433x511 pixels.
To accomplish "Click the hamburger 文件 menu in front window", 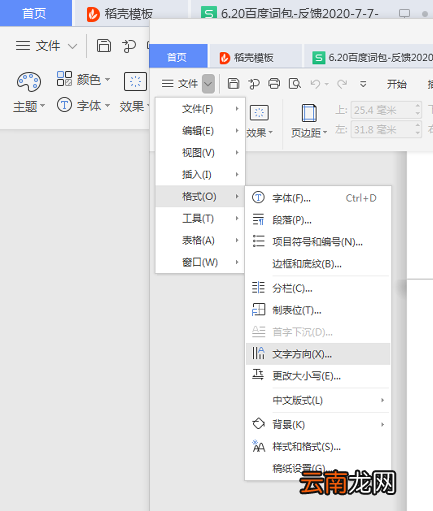I will [x=180, y=84].
